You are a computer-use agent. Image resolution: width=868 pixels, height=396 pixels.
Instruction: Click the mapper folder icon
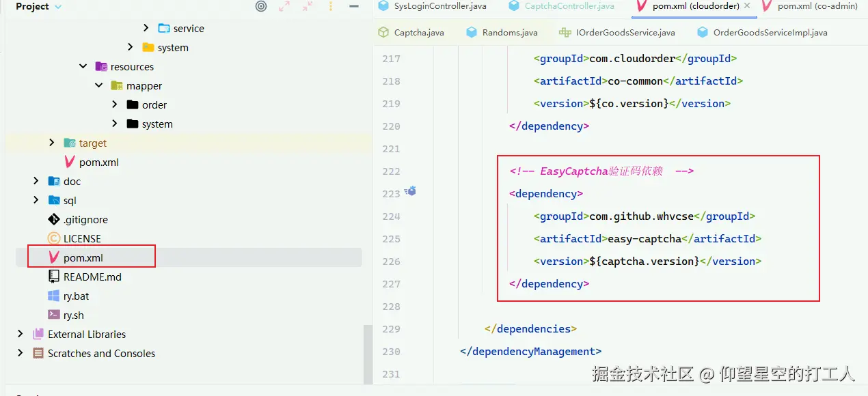tap(117, 85)
